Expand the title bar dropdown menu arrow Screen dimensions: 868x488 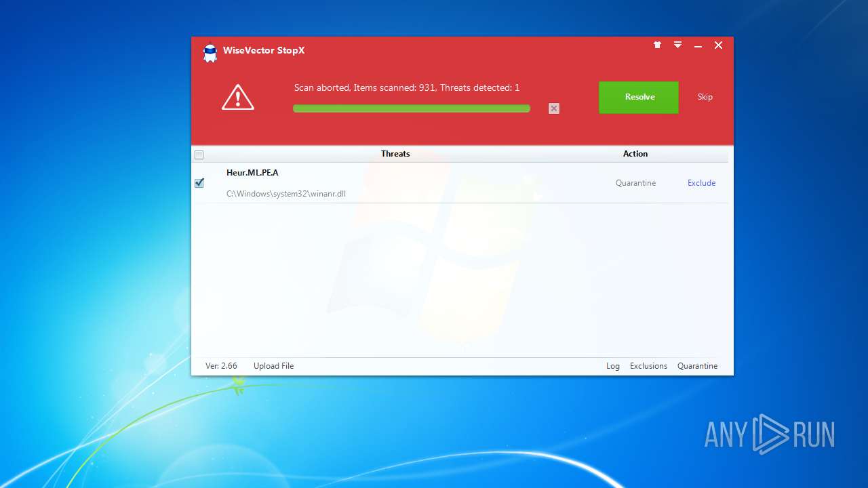[677, 45]
